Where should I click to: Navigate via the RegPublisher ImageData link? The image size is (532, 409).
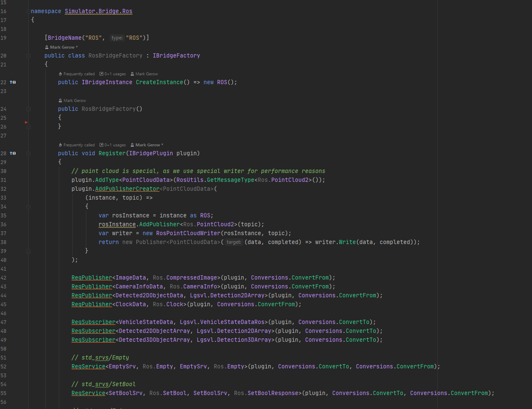click(92, 277)
